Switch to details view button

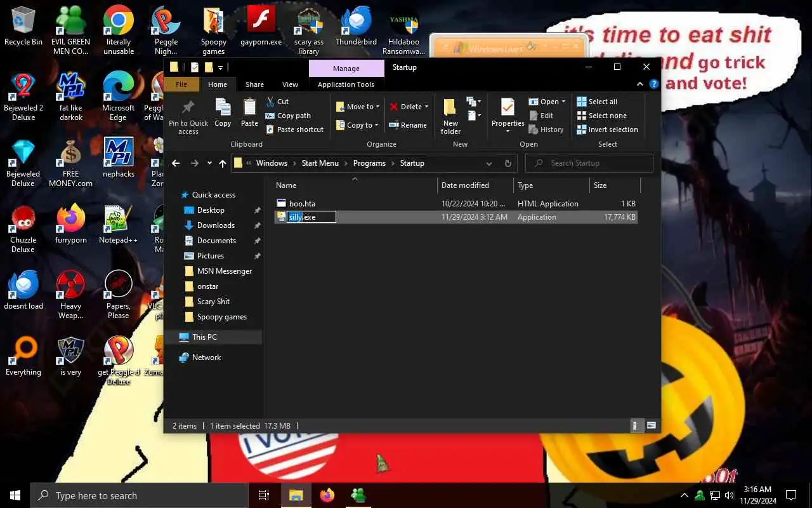[636, 425]
